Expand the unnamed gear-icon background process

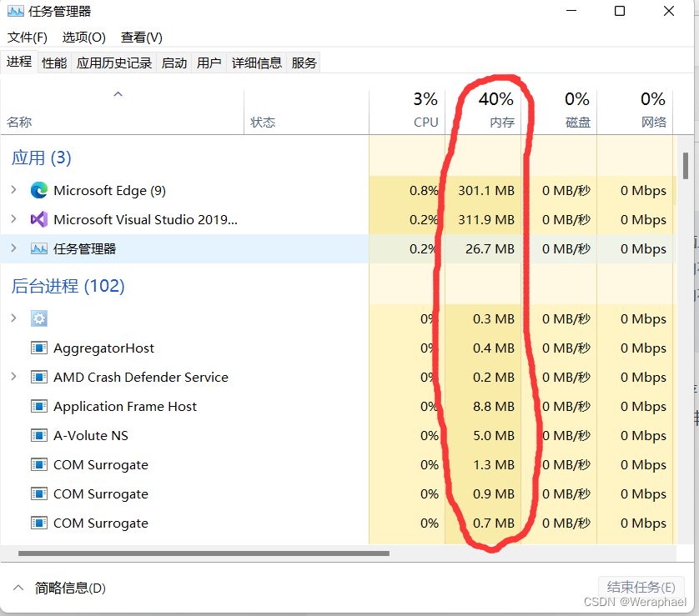click(x=14, y=318)
